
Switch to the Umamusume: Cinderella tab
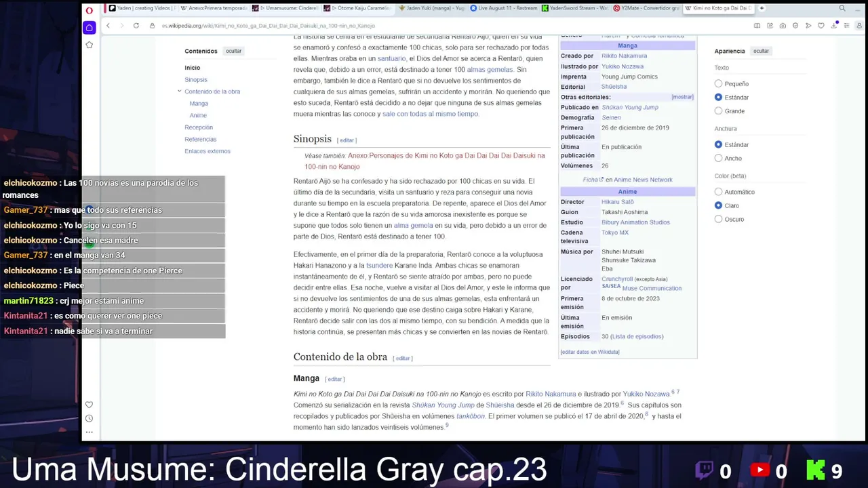286,8
